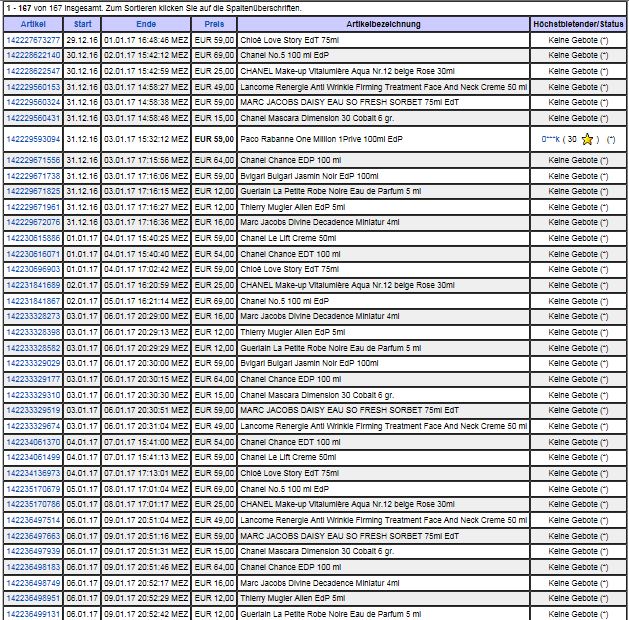Open article number 142229672076
629x620 pixels.
[33, 222]
